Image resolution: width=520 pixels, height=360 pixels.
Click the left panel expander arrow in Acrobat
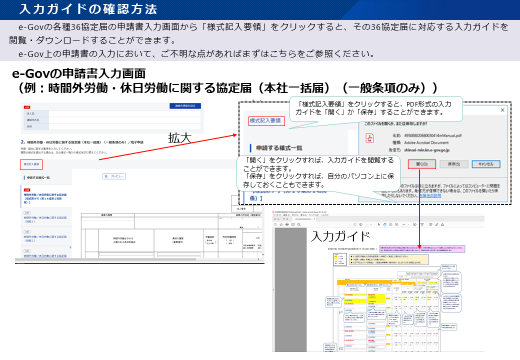[273, 289]
